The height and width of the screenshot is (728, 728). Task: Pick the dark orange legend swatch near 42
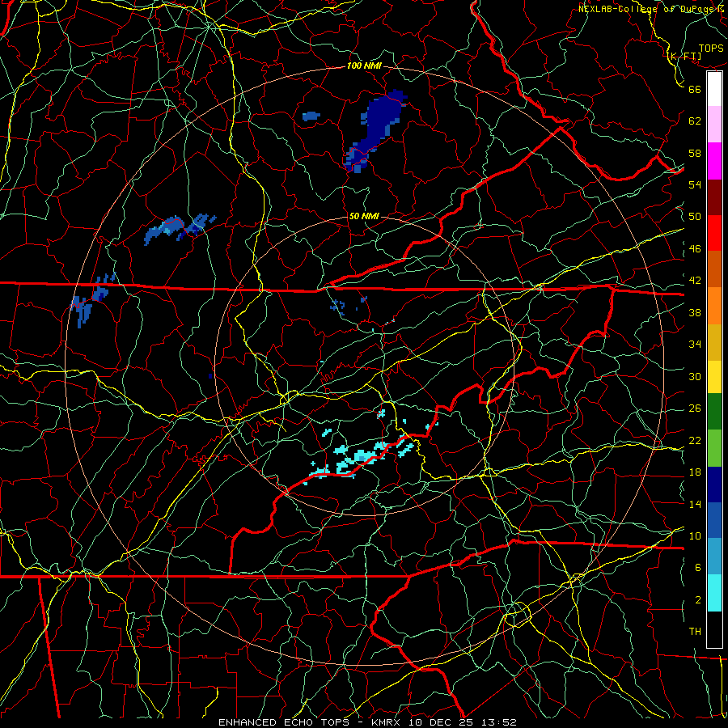pos(714,269)
